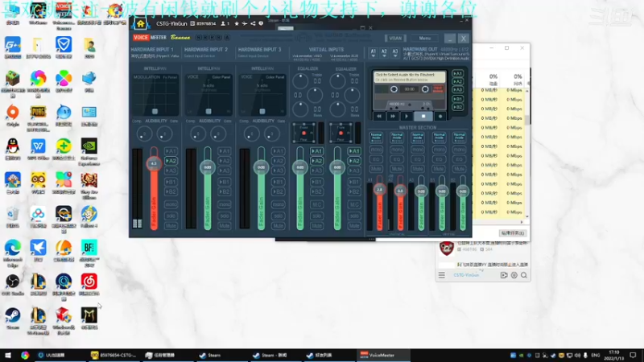
Task: Click the cassette display to select an audio file
Action: click(x=410, y=76)
